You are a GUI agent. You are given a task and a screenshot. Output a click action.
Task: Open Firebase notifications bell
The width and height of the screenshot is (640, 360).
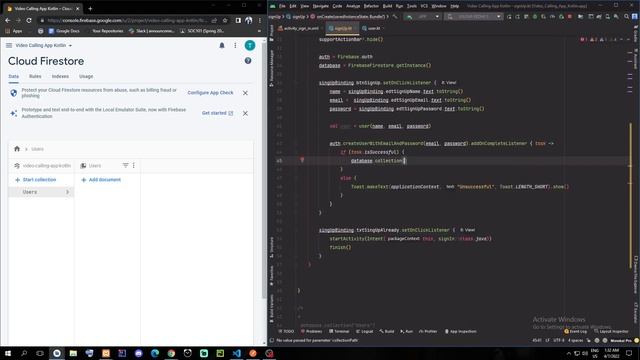click(222, 45)
